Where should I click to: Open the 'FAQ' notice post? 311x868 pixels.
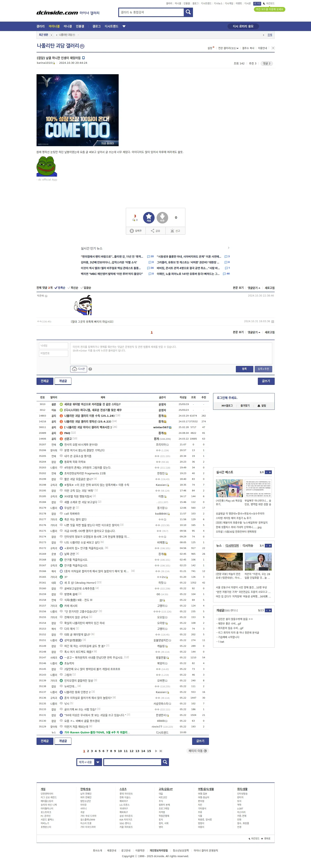click(x=67, y=433)
